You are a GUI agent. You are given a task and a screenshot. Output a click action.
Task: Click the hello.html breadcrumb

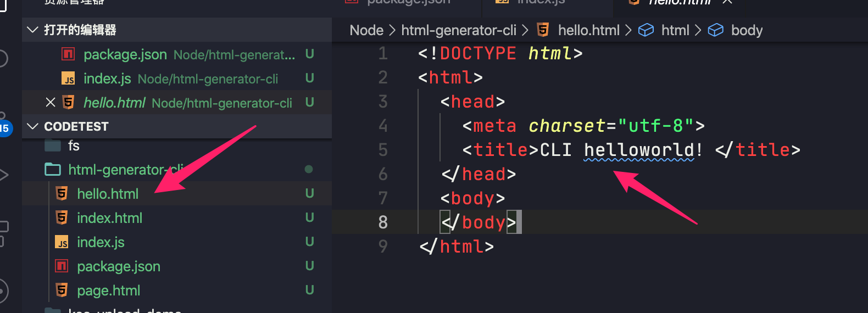[588, 30]
